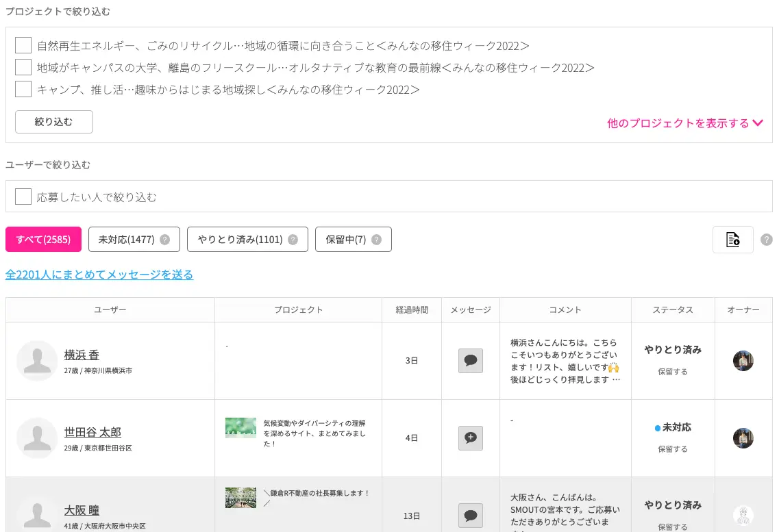Screen dimensions: 779x532
Task: Expand 他のプロジェクトを表示する
Action: (684, 123)
